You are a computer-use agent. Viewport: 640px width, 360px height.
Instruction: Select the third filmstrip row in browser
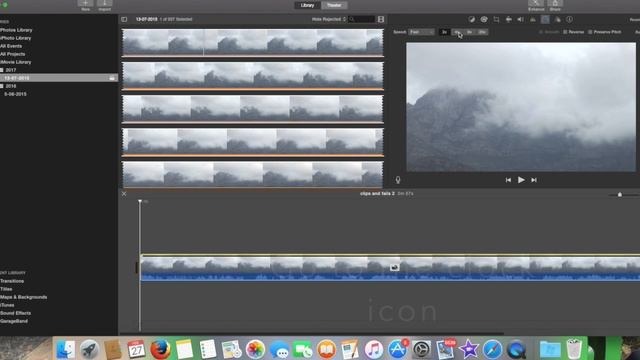coord(253,109)
